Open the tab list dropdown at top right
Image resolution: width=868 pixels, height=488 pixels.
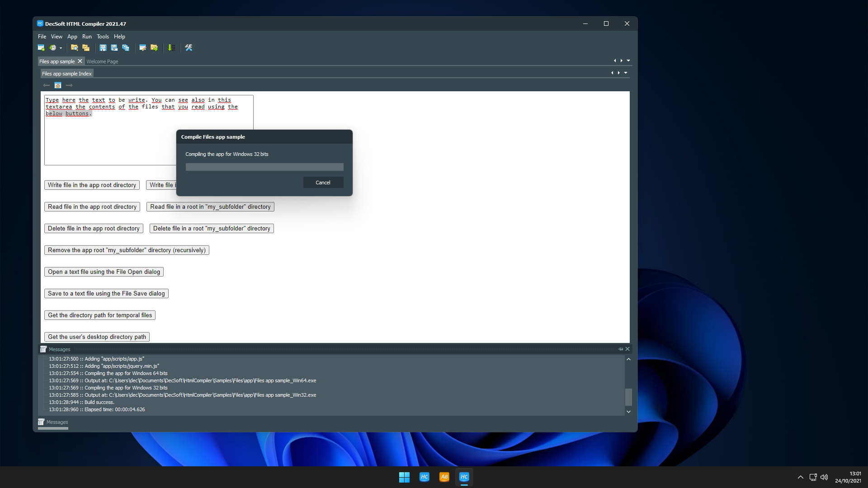click(627, 60)
